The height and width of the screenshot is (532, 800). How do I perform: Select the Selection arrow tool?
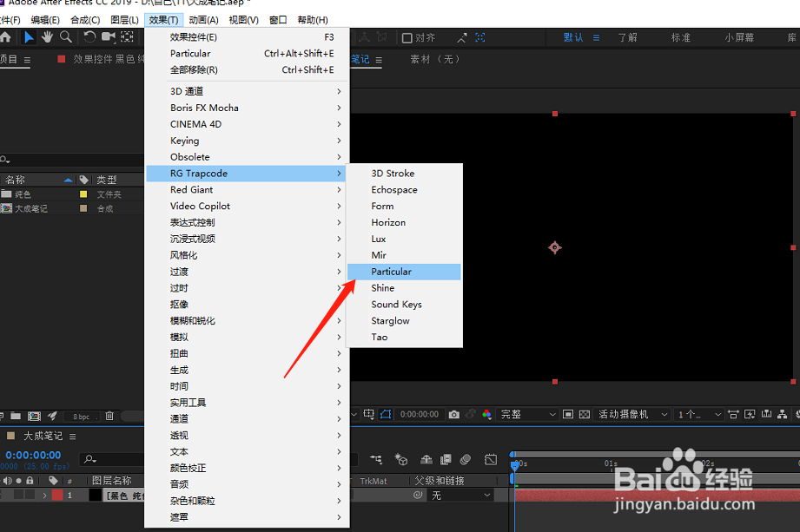29,37
